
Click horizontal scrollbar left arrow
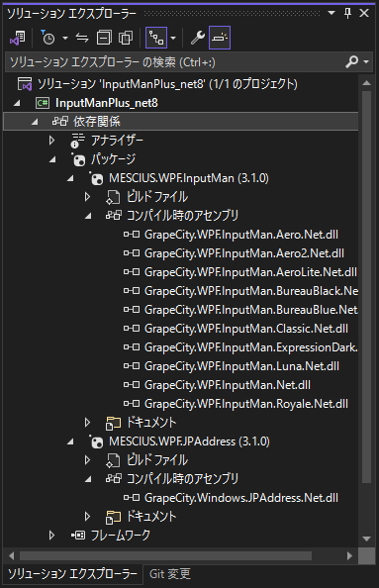11,555
